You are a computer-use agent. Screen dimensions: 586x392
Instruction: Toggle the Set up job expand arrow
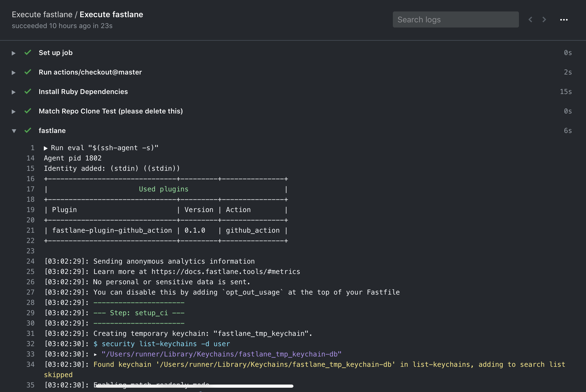[x=13, y=52]
